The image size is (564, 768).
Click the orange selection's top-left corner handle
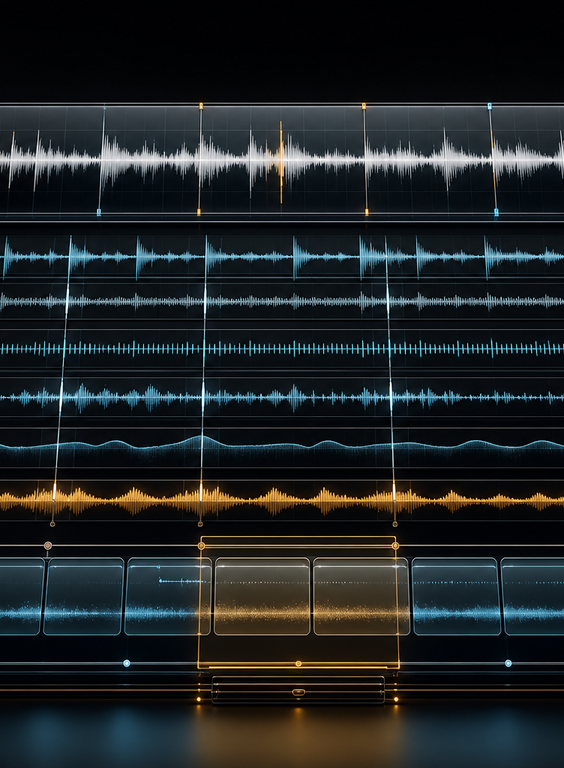(201, 545)
